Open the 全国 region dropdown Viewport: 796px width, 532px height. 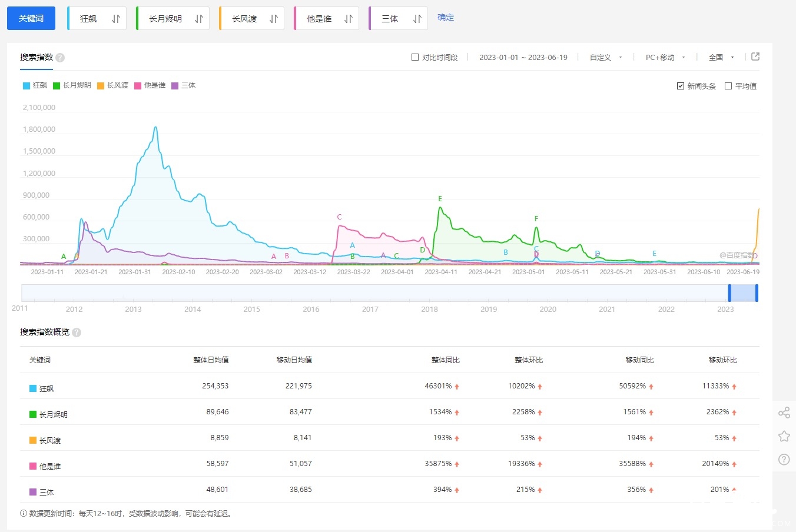click(x=721, y=57)
